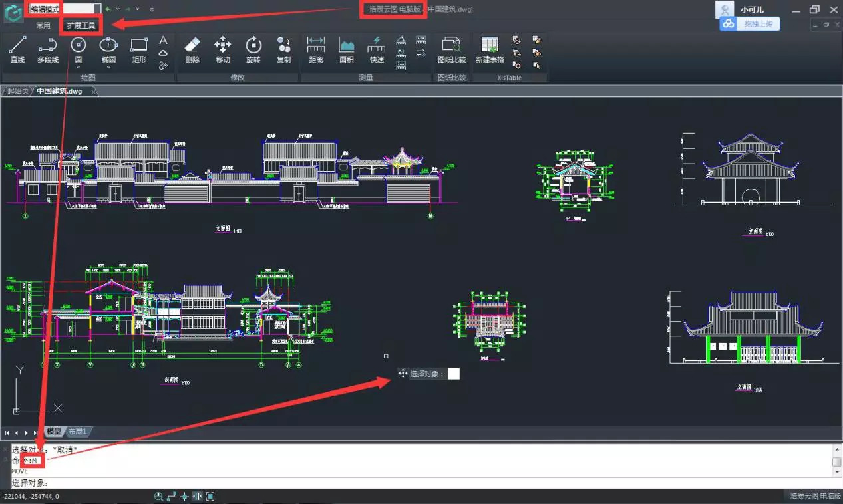Open the 图纸比较 drawing compare tool
843x504 pixels.
[452, 49]
